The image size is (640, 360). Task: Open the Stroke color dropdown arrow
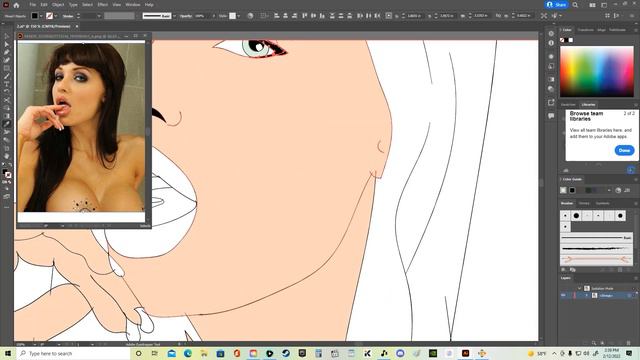tap(56, 16)
